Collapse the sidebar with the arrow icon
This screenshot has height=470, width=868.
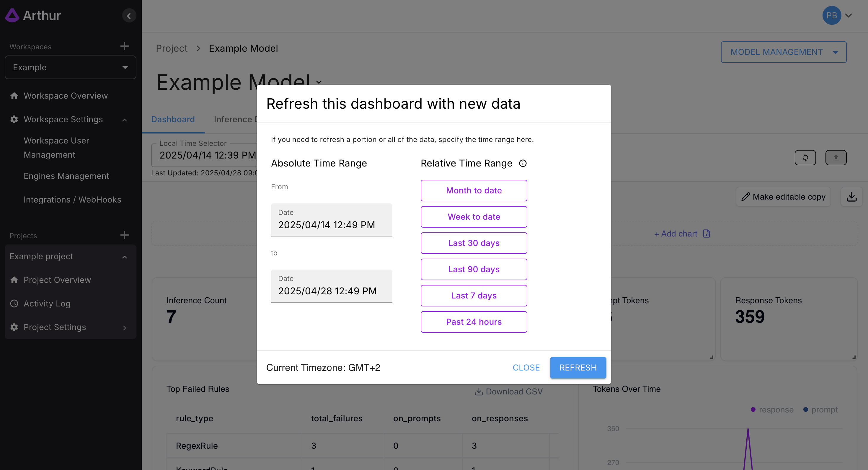[x=129, y=15]
